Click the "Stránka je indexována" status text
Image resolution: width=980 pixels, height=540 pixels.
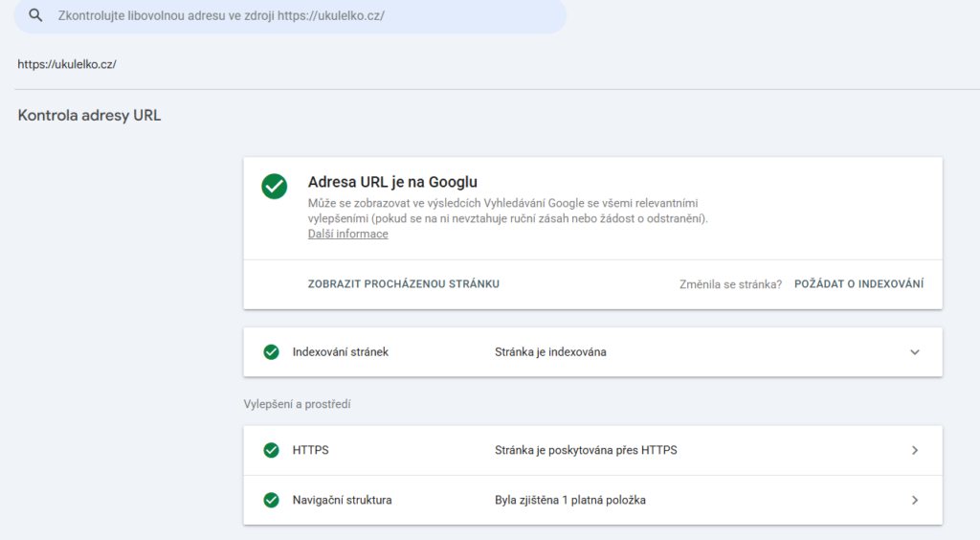click(x=550, y=352)
